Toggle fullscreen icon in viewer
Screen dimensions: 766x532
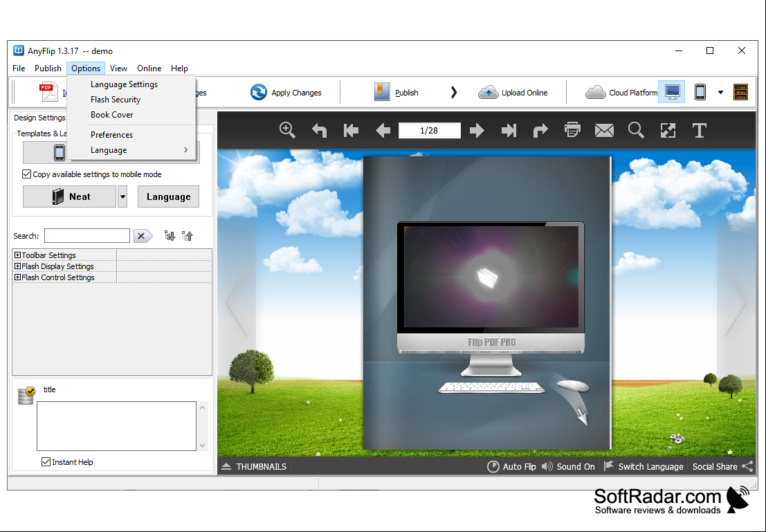668,131
